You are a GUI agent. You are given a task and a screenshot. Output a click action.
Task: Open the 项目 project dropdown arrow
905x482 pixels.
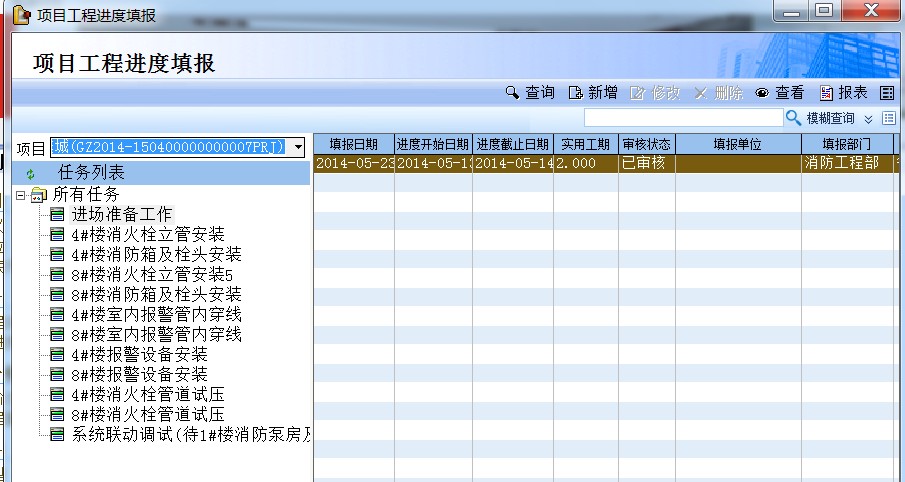click(x=298, y=147)
